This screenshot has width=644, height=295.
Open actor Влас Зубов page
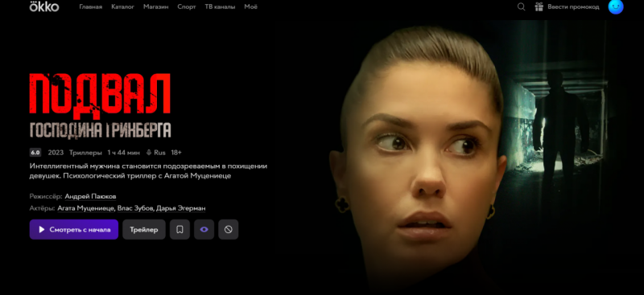(x=135, y=208)
